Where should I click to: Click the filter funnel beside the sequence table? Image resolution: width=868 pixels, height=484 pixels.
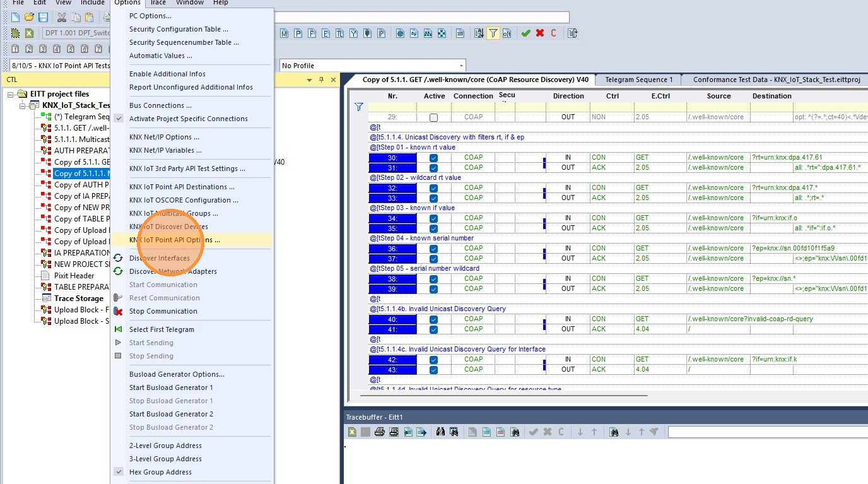pos(359,107)
